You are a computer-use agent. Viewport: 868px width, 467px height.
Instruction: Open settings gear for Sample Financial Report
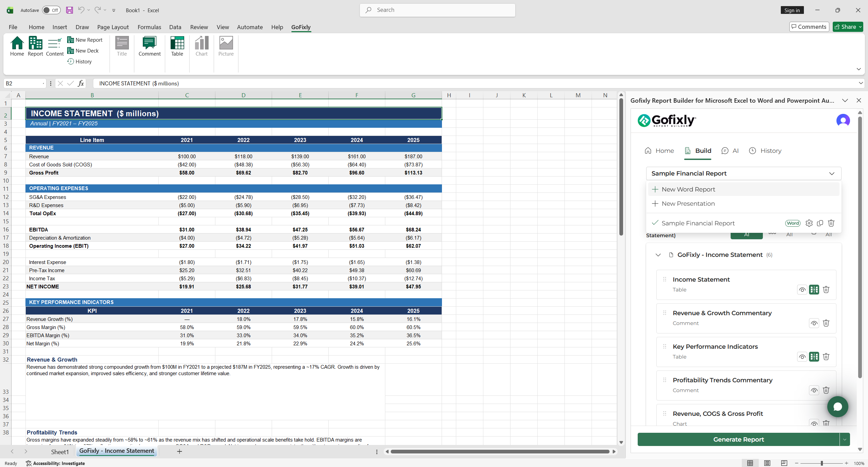pos(809,223)
